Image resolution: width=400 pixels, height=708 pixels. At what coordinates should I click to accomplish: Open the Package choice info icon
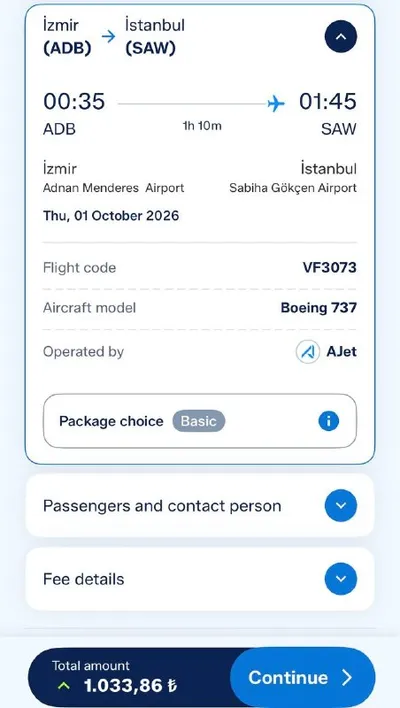pyautogui.click(x=329, y=421)
